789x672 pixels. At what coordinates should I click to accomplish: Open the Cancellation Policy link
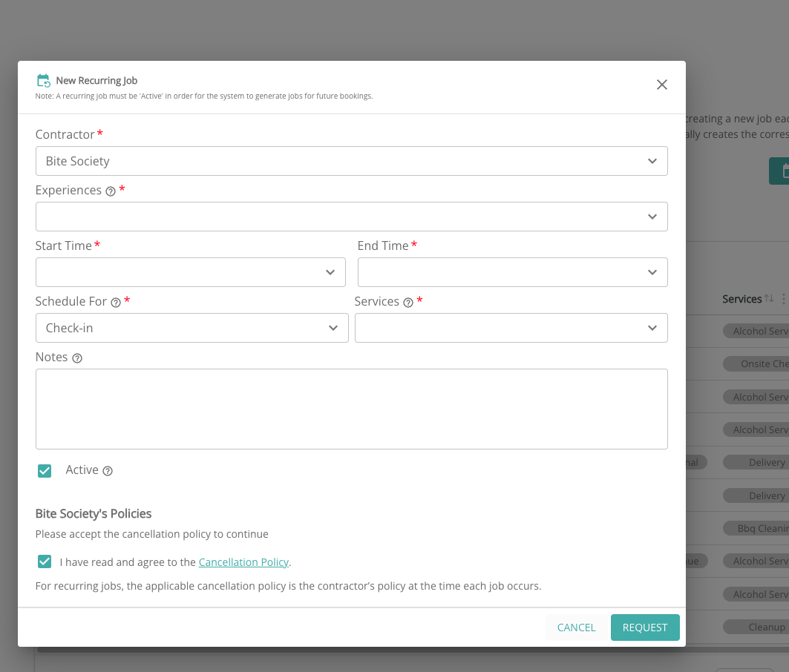(x=243, y=562)
